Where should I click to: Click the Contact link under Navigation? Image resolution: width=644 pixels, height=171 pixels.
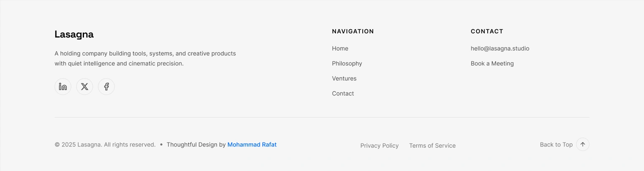pyautogui.click(x=343, y=93)
